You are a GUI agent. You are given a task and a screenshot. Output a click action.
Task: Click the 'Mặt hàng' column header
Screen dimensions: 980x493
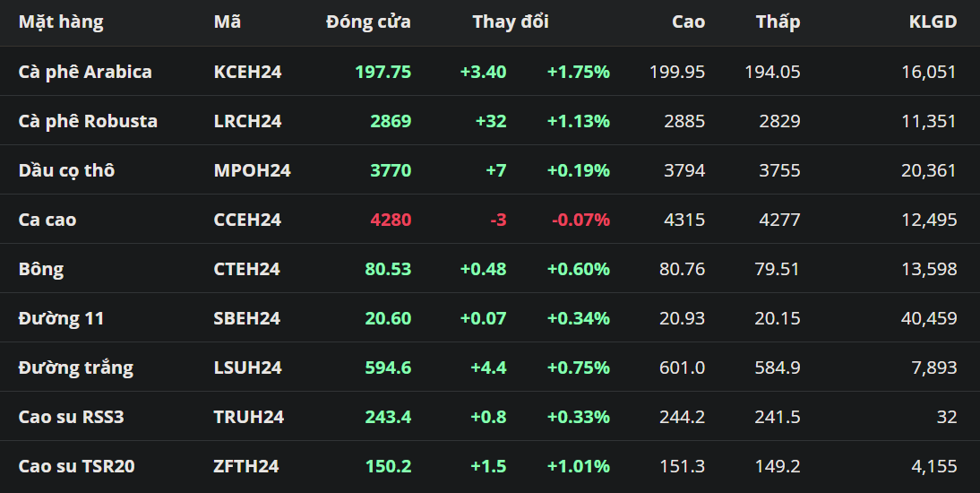pos(61,22)
